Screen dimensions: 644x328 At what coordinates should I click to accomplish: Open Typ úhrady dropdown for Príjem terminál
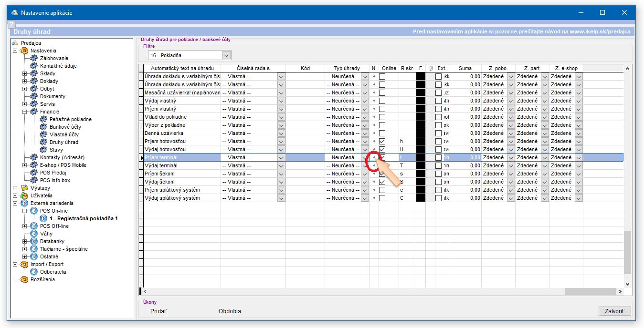[365, 158]
